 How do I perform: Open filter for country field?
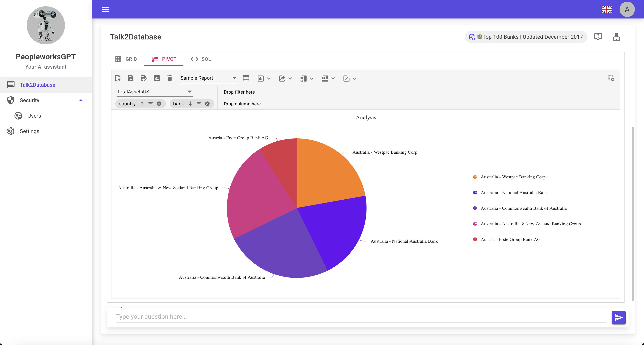(150, 104)
